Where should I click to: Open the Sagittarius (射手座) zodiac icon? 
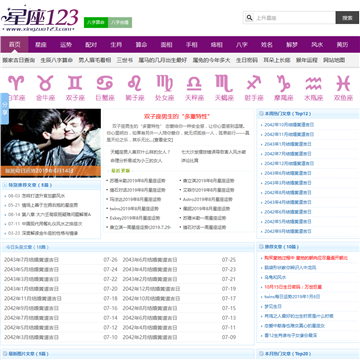254,88
